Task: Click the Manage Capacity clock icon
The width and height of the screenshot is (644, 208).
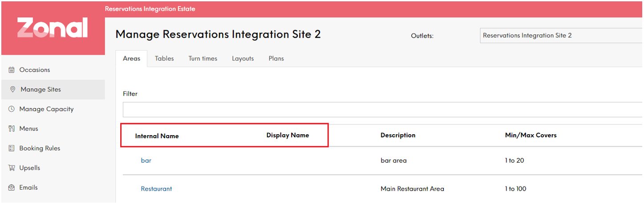Action: [12, 109]
